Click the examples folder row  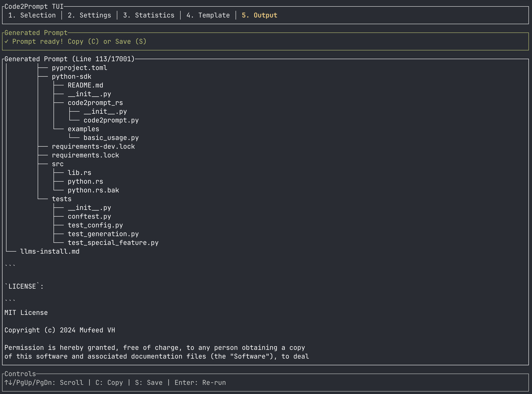84,129
